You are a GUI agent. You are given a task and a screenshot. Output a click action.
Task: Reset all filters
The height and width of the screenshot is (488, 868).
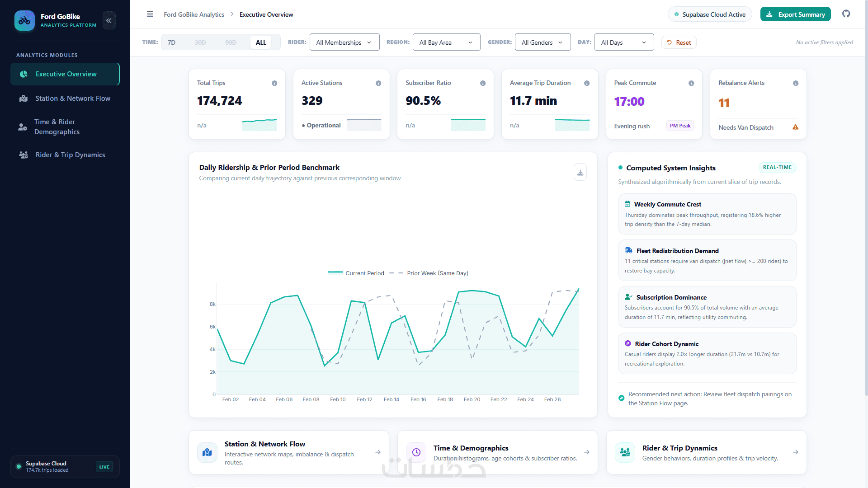[679, 42]
